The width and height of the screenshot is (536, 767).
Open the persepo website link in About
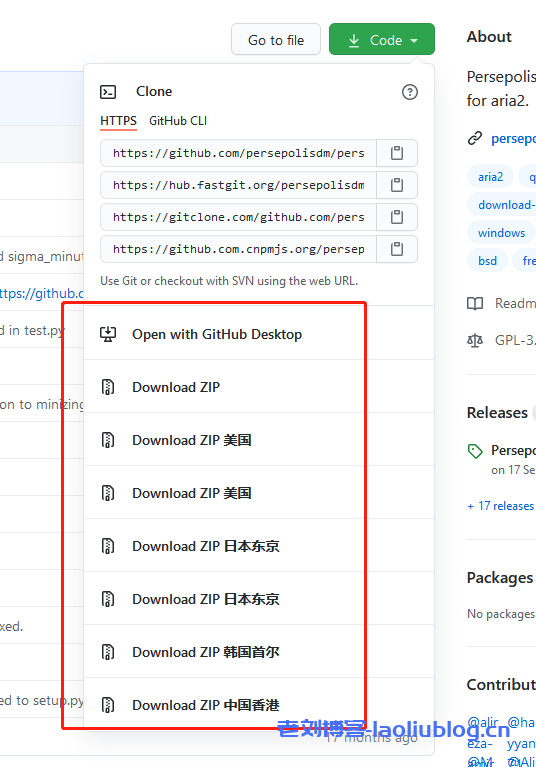[x=514, y=138]
